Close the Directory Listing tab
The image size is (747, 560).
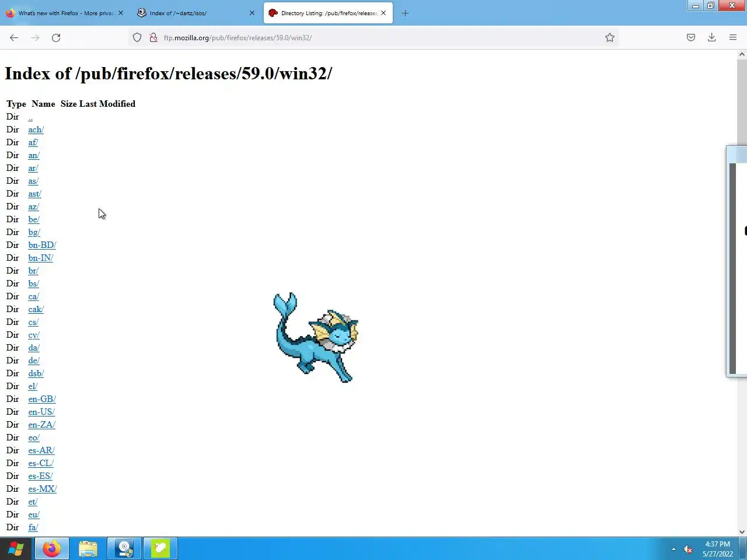pos(383,13)
